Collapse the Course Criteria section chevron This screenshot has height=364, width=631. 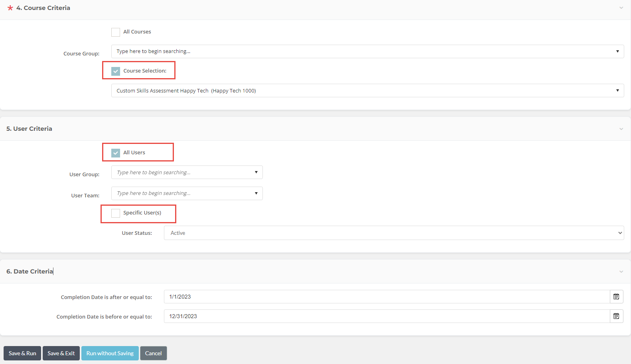pos(621,8)
